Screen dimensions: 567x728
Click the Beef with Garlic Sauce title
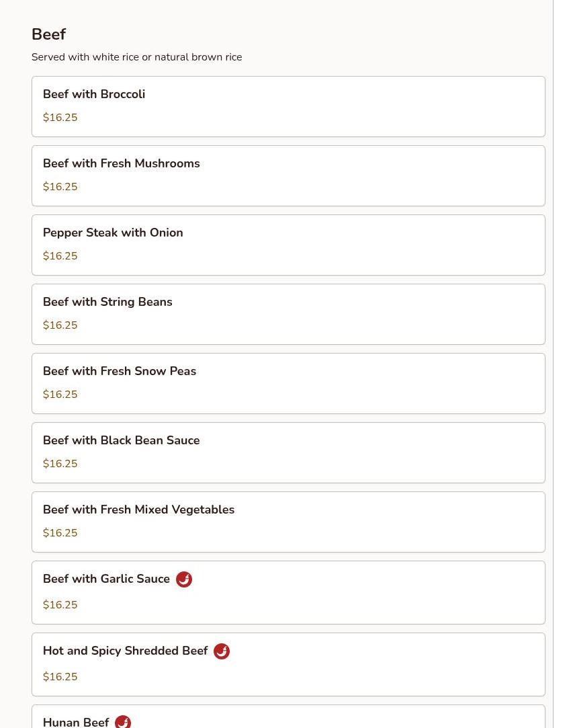coord(106,579)
